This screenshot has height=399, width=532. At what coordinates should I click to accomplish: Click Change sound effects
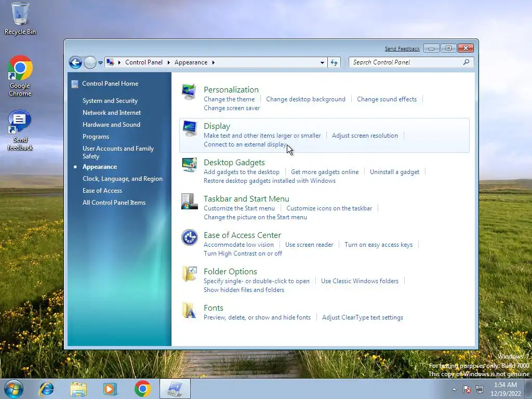(x=387, y=99)
